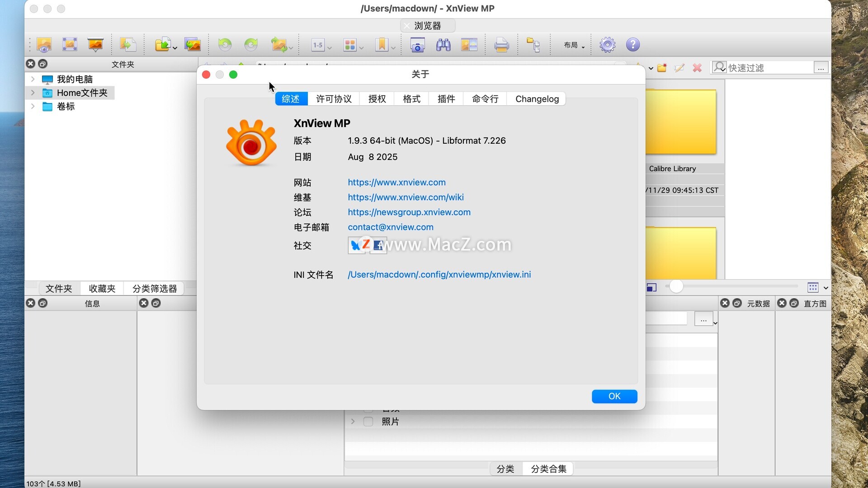This screenshot has height=488, width=868.
Task: Switch to the 收藏夹 panel tab
Action: (102, 288)
